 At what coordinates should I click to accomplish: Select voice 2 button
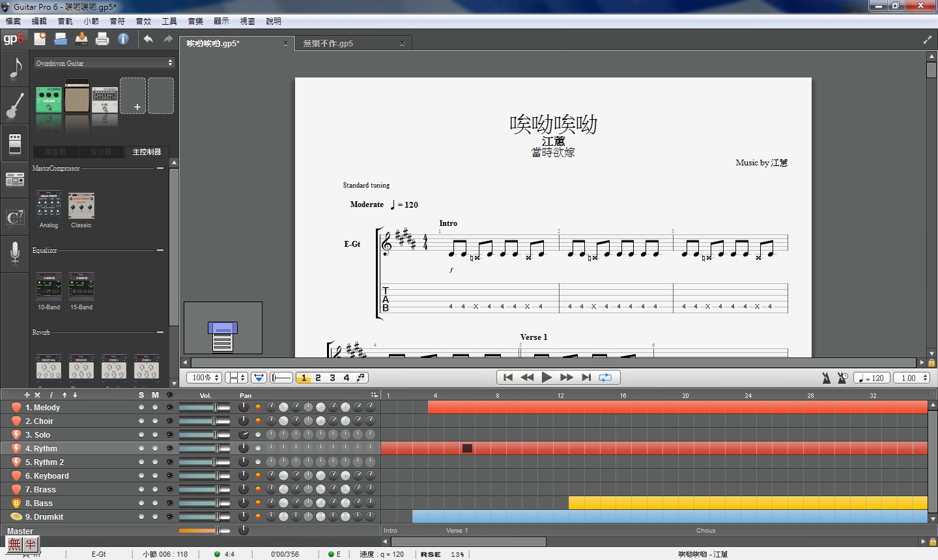318,378
